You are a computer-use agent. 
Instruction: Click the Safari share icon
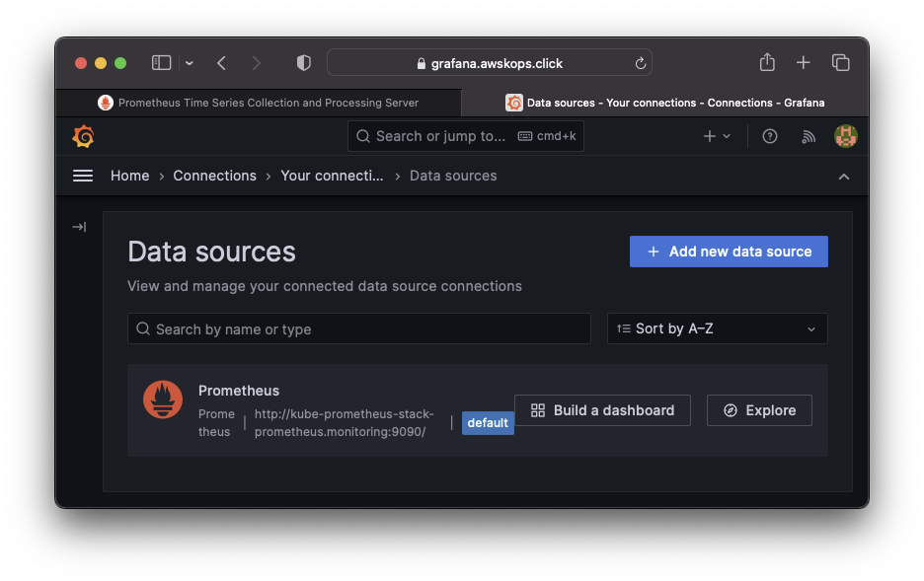pyautogui.click(x=767, y=62)
